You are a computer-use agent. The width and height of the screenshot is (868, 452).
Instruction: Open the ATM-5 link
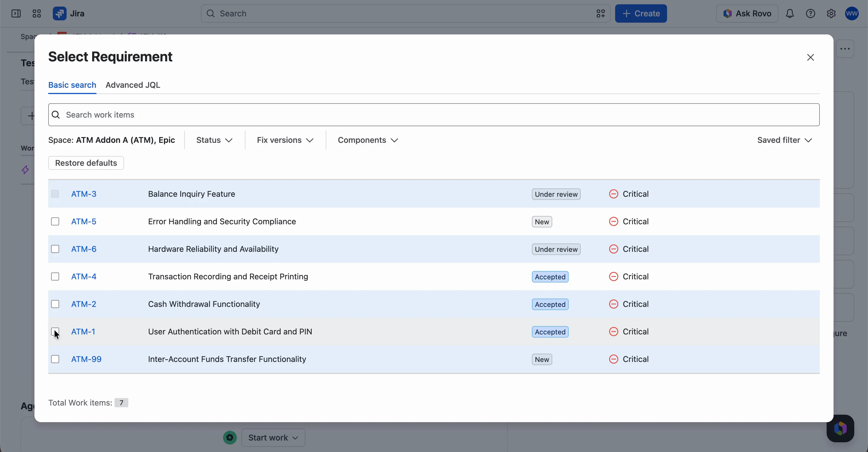[84, 221]
